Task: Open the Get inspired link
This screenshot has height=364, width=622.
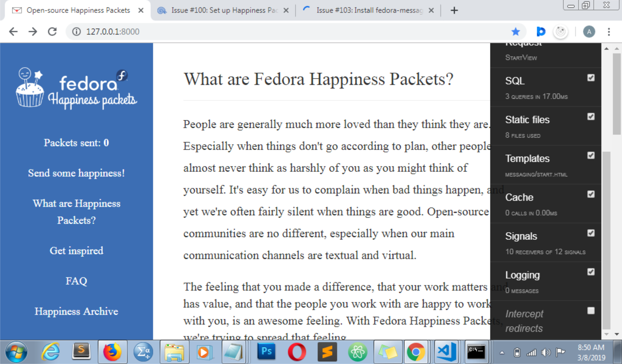Action: tap(76, 251)
